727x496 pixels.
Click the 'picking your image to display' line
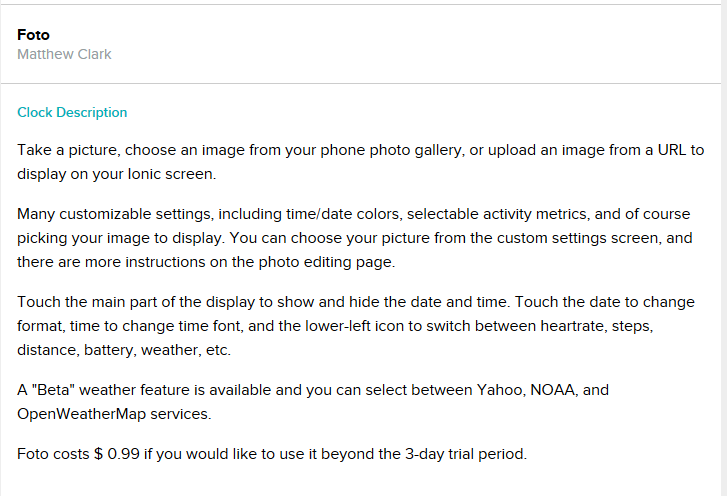click(x=355, y=238)
